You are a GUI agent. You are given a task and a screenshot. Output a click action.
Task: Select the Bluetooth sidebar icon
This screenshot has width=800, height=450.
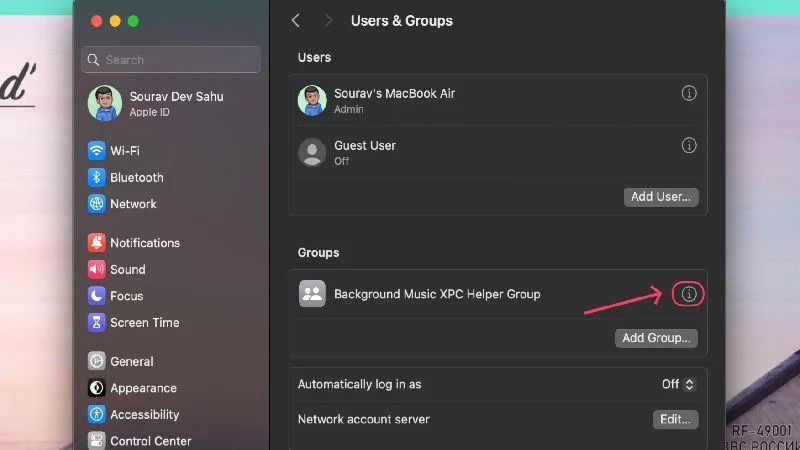pyautogui.click(x=96, y=177)
